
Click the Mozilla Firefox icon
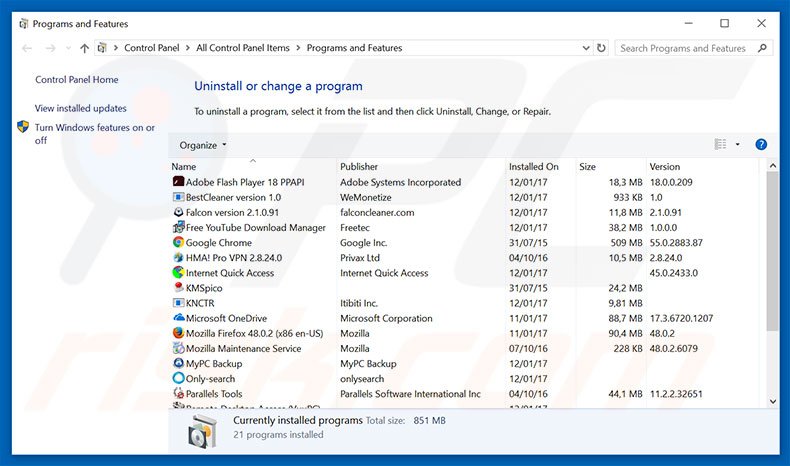178,333
